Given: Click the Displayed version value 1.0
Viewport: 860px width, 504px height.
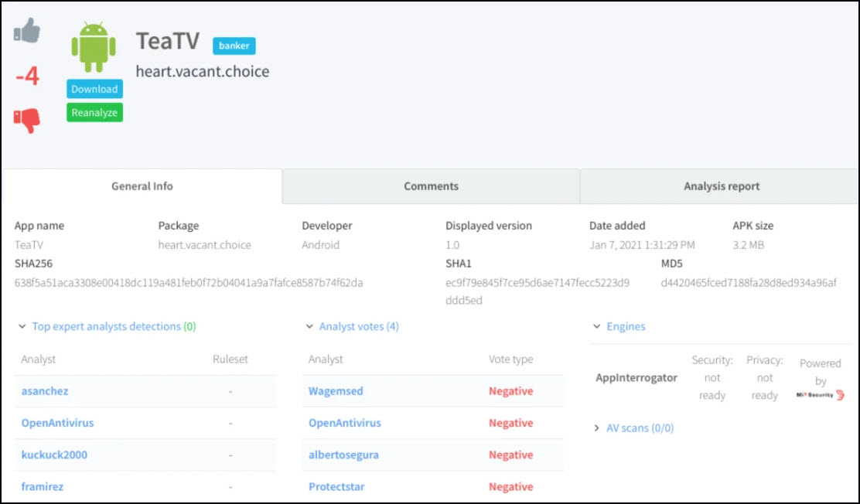Looking at the screenshot, I should (452, 245).
